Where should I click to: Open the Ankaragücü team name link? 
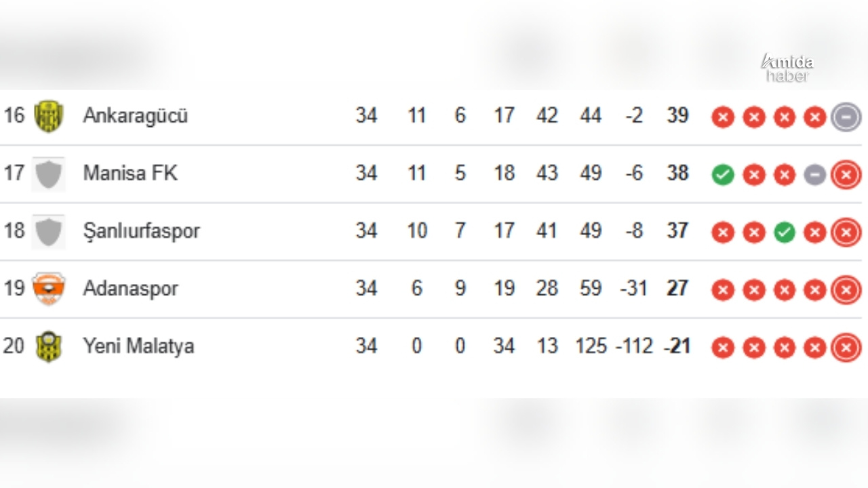pyautogui.click(x=136, y=116)
